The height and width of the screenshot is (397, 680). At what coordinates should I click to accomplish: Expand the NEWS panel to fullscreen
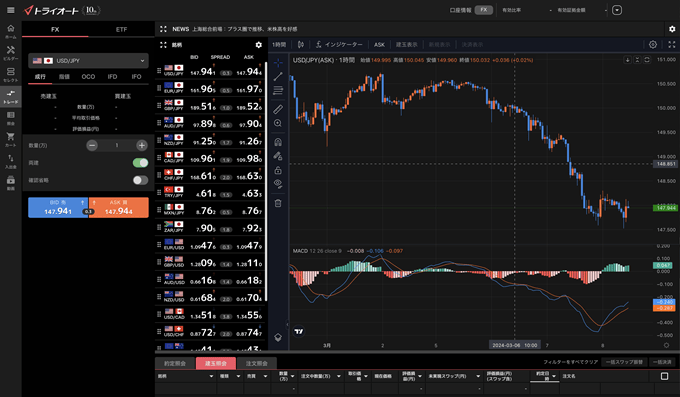(x=163, y=29)
